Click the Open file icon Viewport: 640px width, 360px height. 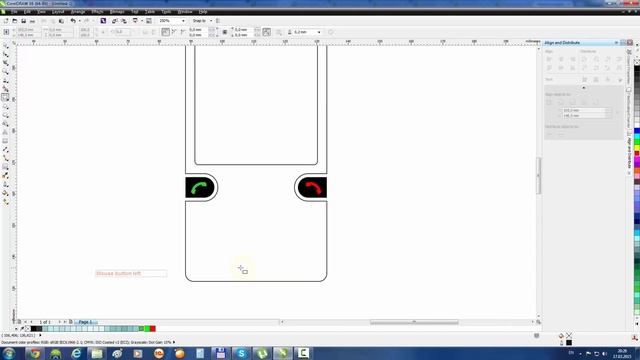click(15, 21)
